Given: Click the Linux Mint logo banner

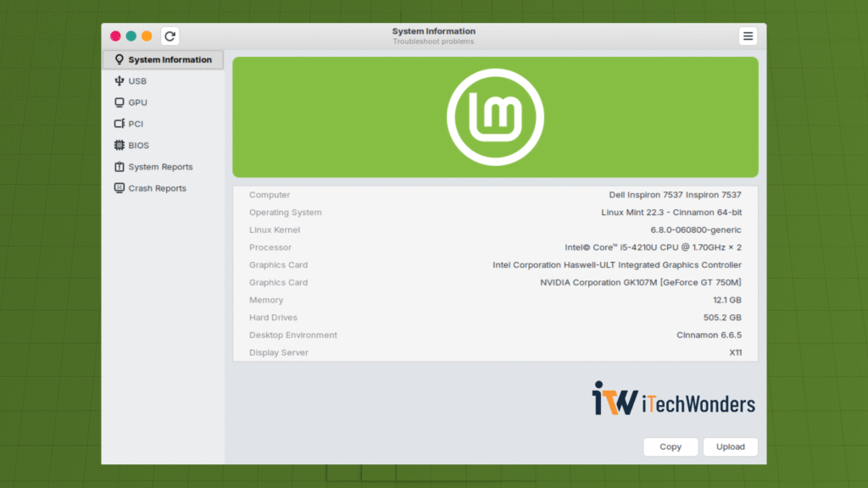Looking at the screenshot, I should tap(495, 116).
